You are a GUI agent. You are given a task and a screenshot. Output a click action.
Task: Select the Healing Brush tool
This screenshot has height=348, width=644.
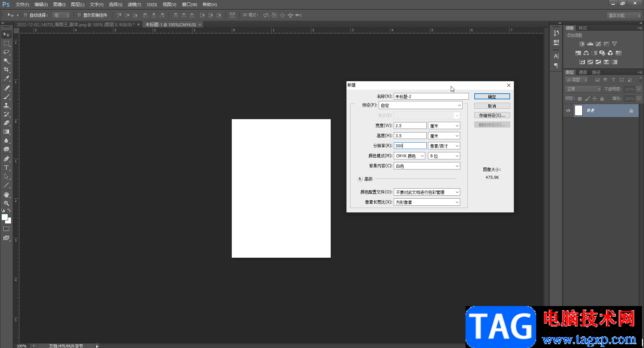(6, 88)
